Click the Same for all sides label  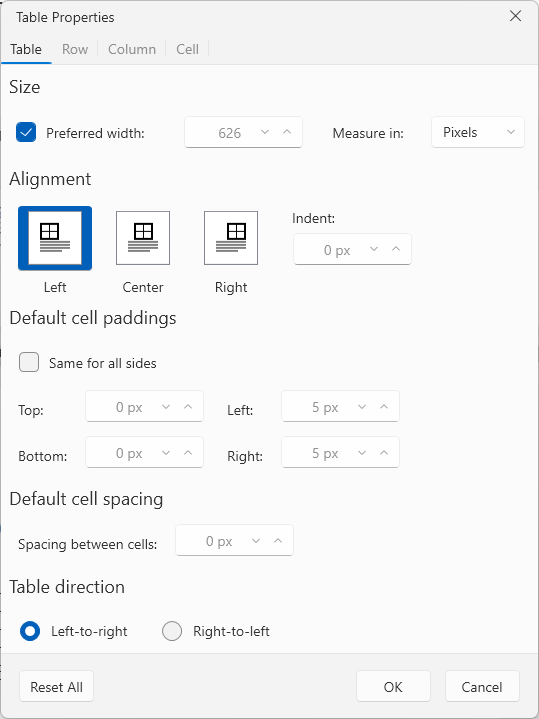pos(103,363)
